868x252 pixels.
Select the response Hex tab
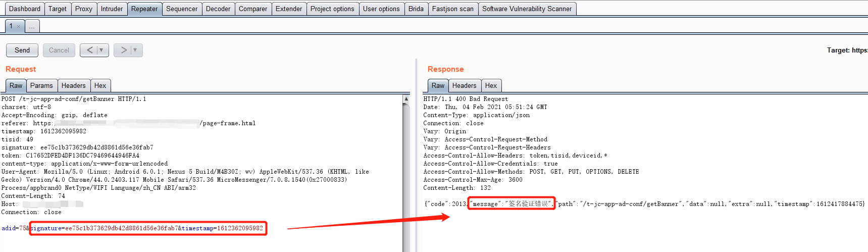click(x=491, y=85)
